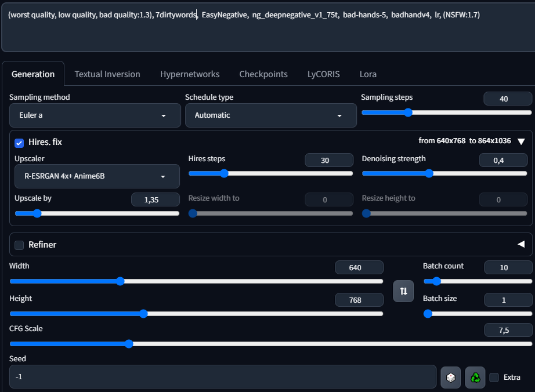The width and height of the screenshot is (535, 392).
Task: Click the green recycle reuse-seed icon
Action: (475, 378)
